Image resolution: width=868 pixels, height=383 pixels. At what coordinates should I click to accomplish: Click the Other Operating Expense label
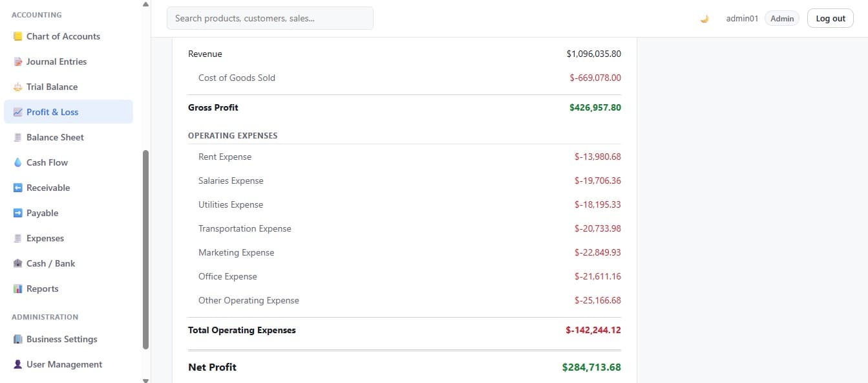[249, 300]
